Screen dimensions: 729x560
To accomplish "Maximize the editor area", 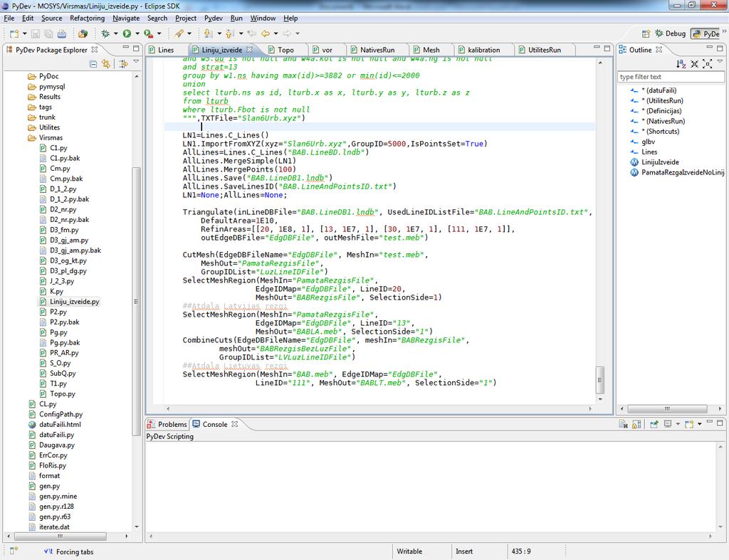I will [x=607, y=48].
